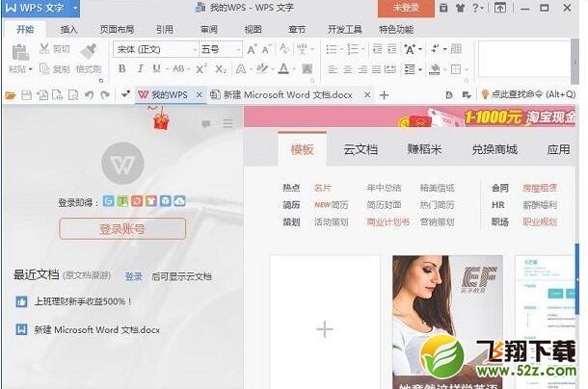The width and height of the screenshot is (588, 389).
Task: Open the underline style dropdown arrow
Action: (167, 69)
